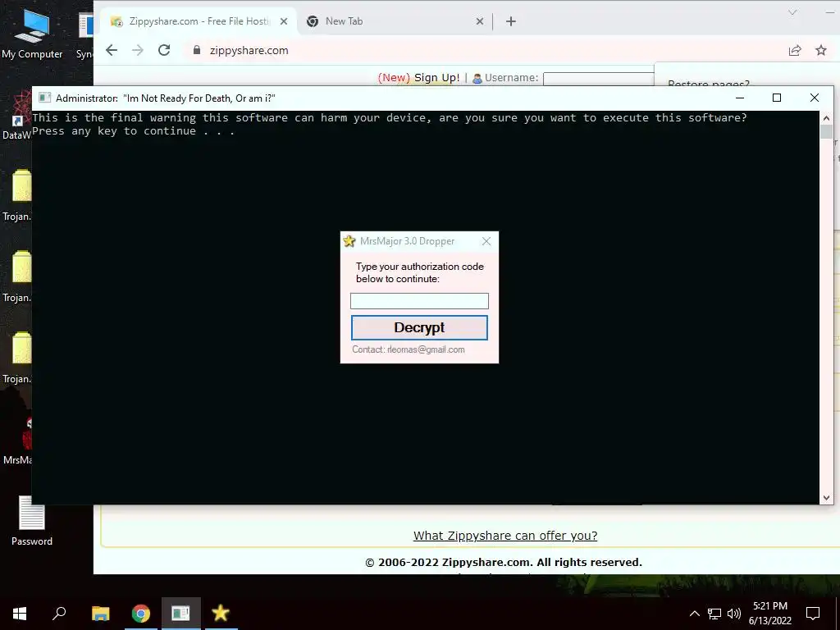The width and height of the screenshot is (840, 630).
Task: Bookmark this page with star icon
Action: click(820, 50)
